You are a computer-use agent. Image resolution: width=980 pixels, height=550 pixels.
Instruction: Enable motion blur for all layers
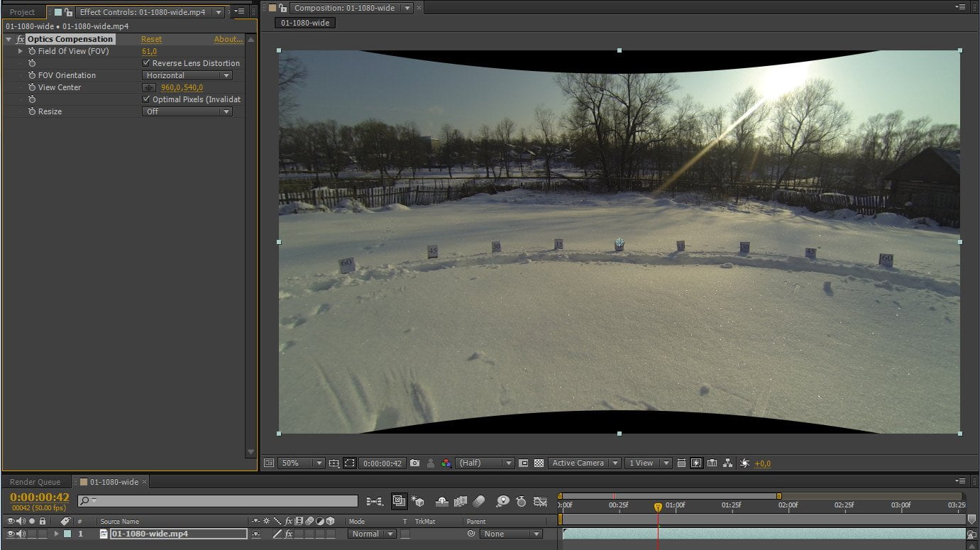click(x=479, y=501)
